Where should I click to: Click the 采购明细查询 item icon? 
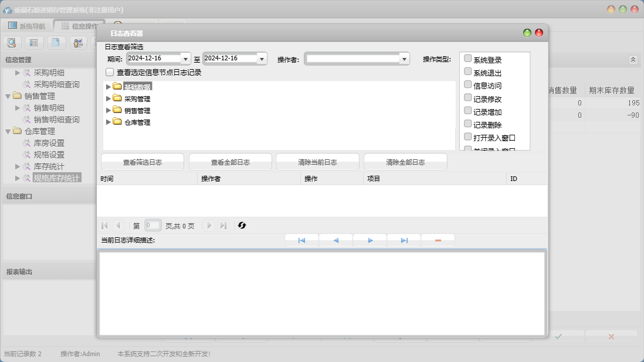pos(27,84)
